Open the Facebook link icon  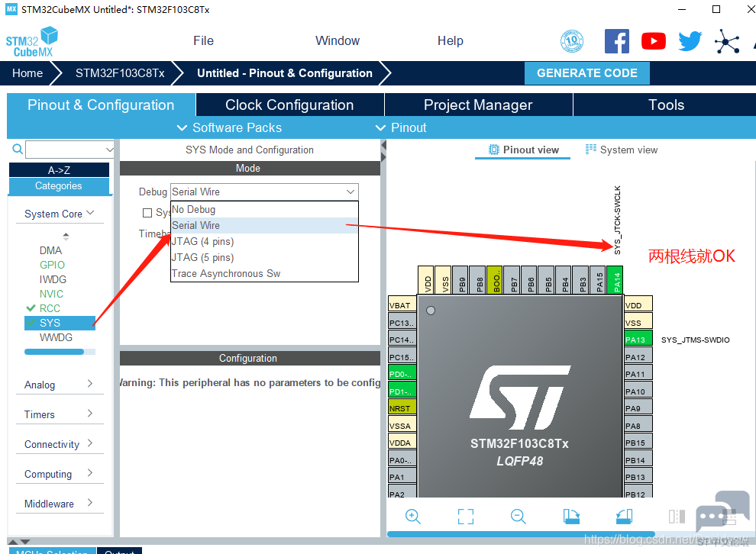(617, 41)
